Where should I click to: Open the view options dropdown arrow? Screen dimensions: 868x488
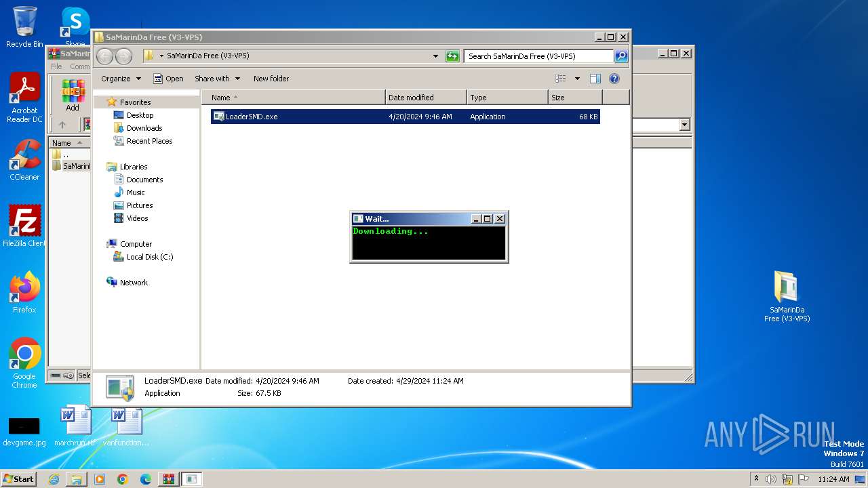tap(577, 79)
